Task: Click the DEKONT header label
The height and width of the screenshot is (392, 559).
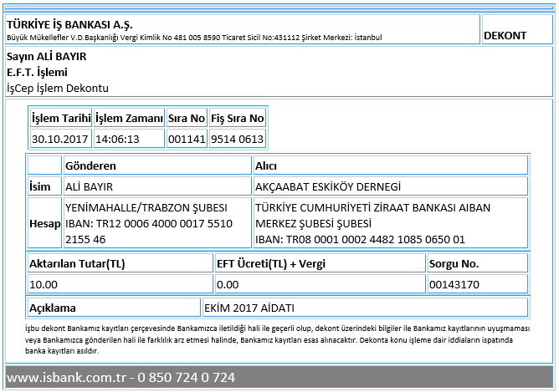Action: pos(505,36)
